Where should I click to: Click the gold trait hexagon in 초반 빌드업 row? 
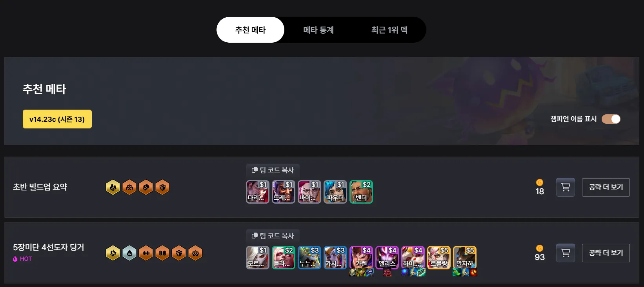[x=113, y=187]
